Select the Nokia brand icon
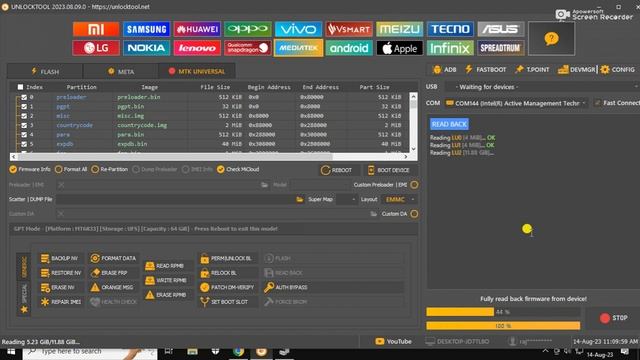This screenshot has height=360, width=640. pos(147,48)
